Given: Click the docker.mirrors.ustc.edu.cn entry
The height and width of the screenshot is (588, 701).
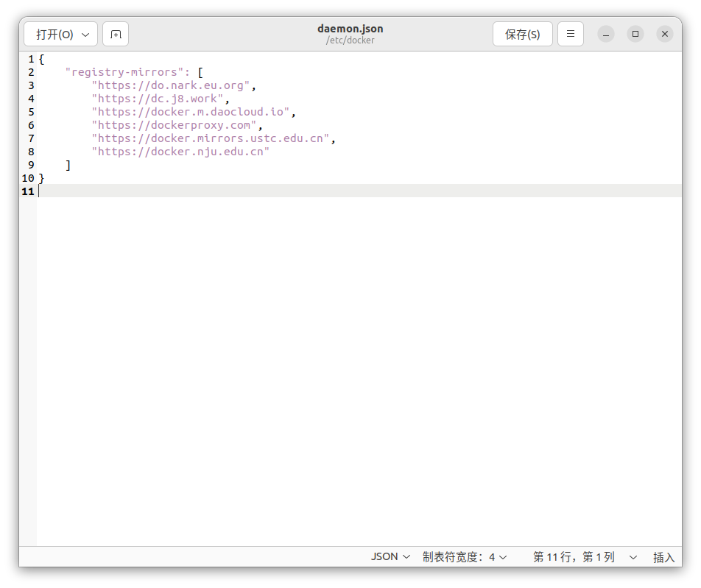Looking at the screenshot, I should [x=211, y=138].
